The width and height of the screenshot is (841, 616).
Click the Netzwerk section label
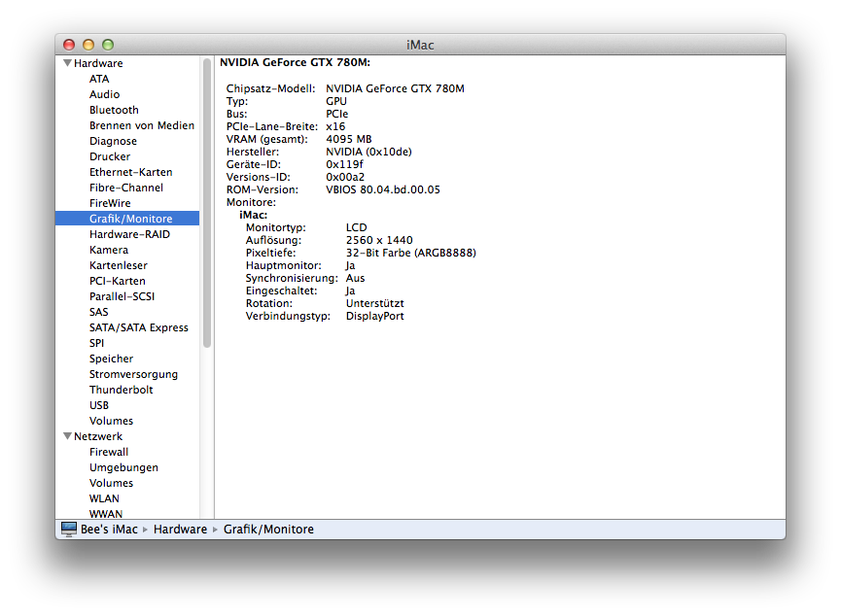click(x=98, y=436)
